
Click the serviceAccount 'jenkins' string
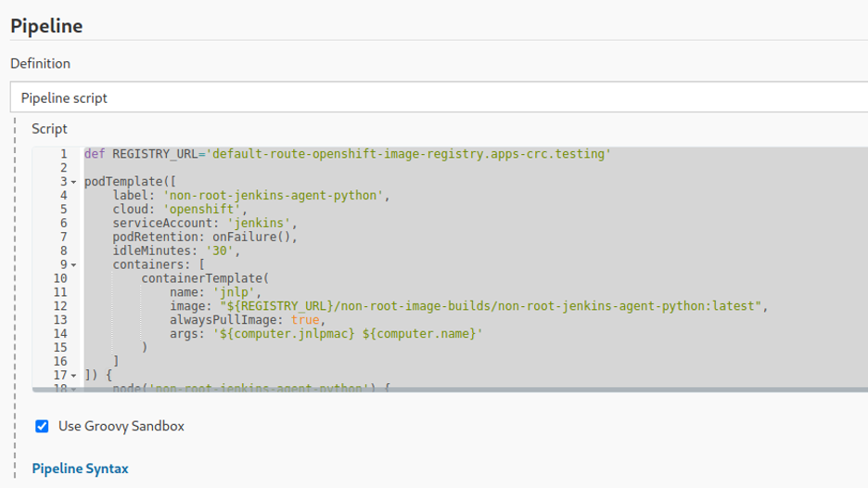click(263, 224)
